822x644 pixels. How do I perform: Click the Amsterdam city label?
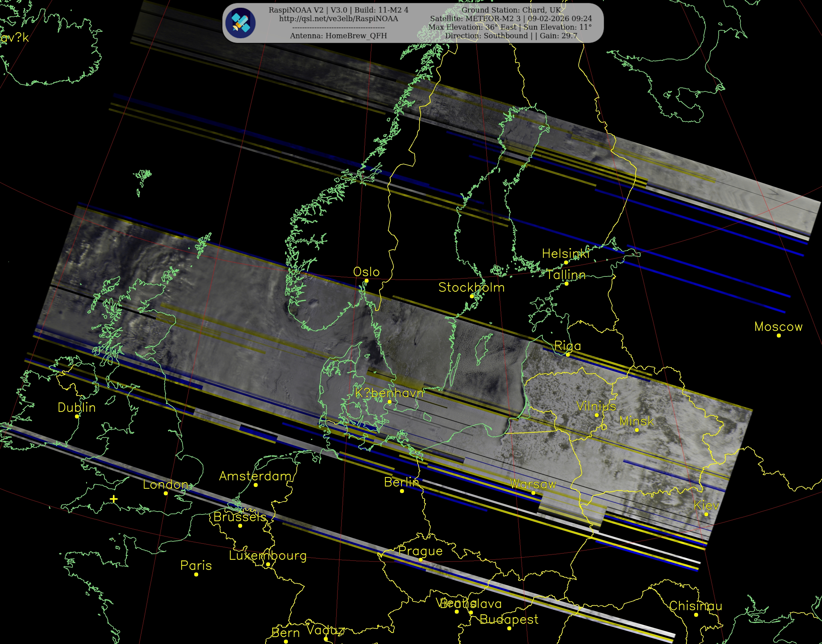pos(255,476)
